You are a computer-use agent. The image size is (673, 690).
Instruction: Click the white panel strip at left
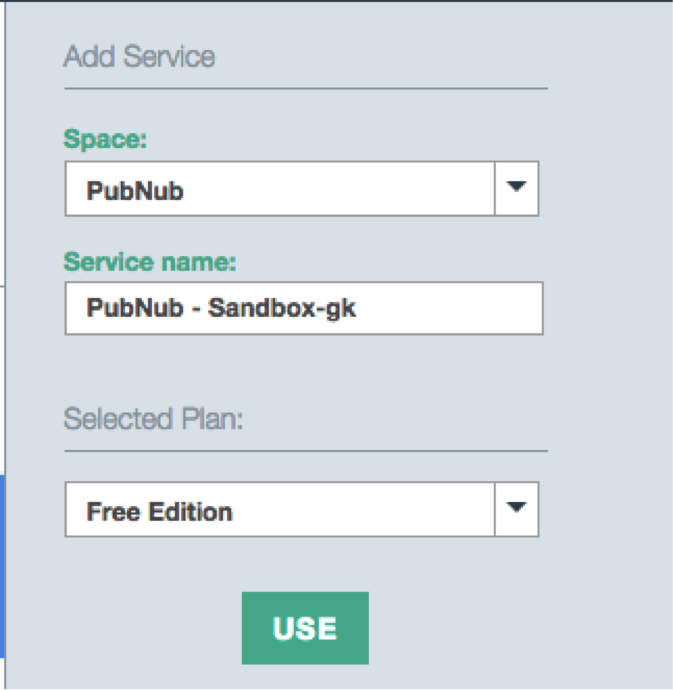click(3, 150)
